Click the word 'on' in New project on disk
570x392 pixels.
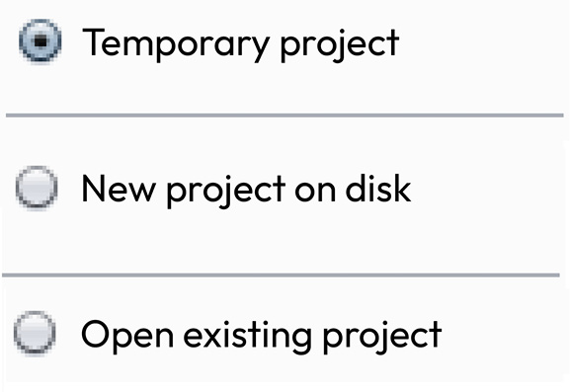(315, 193)
